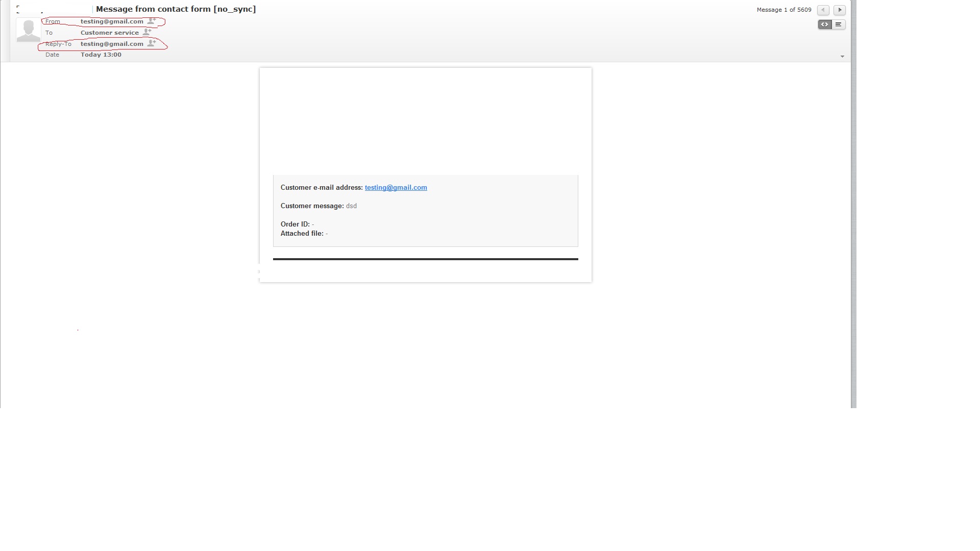Add From sender testing@gmail.com to contacts
Screen dimensions: 980x551
(x=152, y=21)
